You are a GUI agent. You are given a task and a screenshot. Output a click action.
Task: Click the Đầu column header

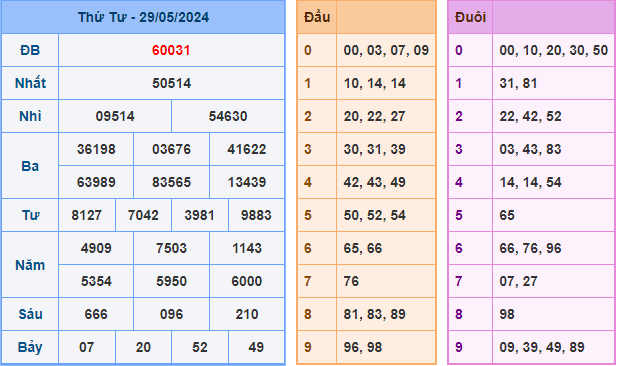317,17
